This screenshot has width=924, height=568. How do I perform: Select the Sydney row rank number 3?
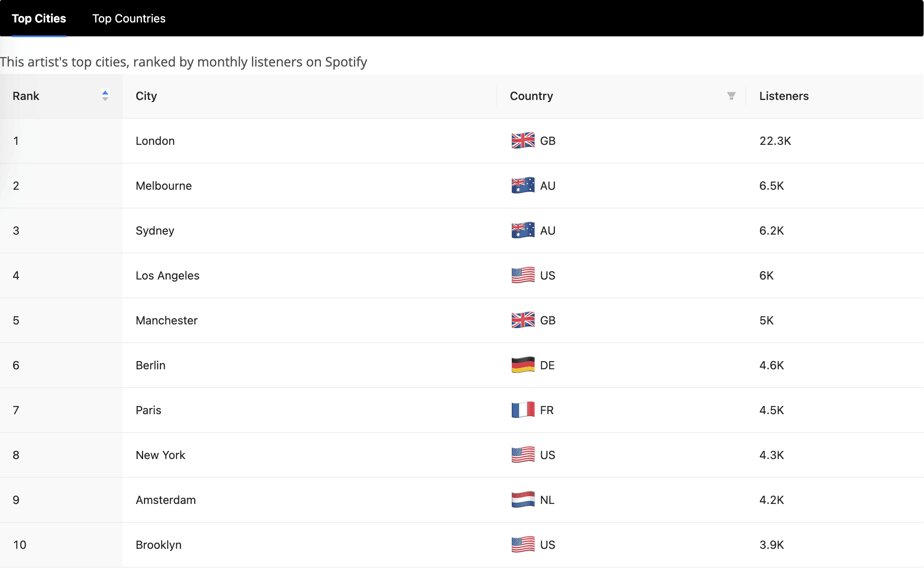(x=16, y=231)
